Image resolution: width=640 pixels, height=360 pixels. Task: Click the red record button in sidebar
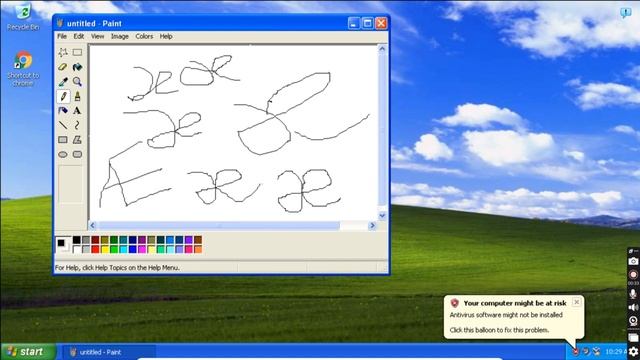tap(633, 274)
